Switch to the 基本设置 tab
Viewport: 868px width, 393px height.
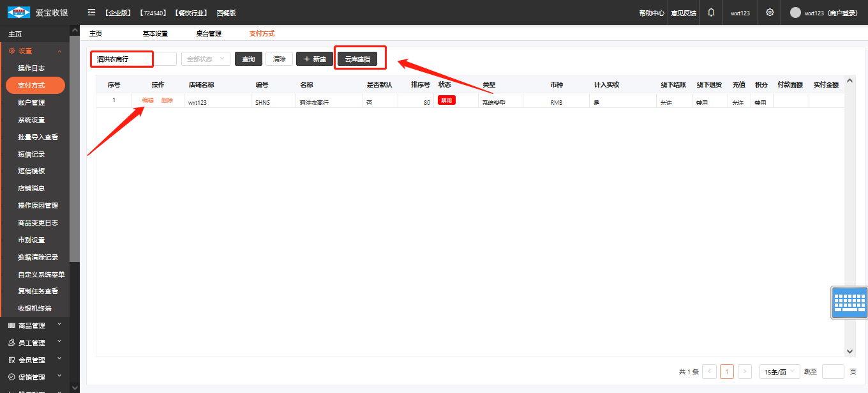click(x=155, y=33)
